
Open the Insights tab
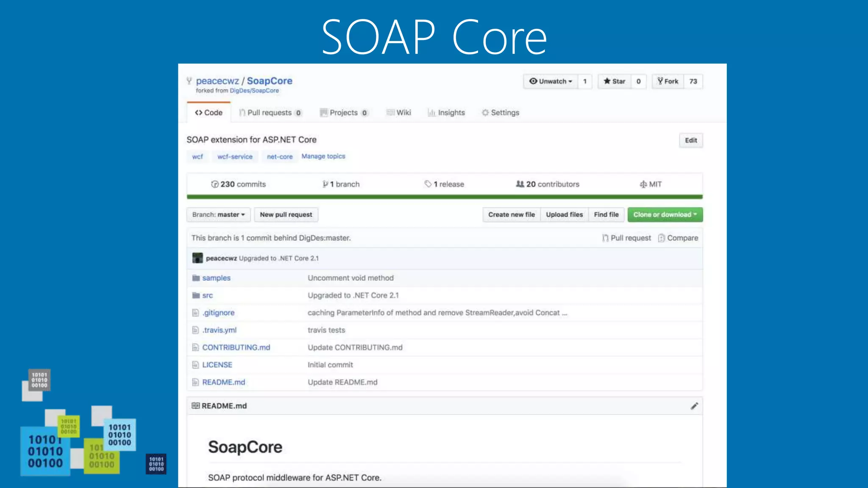click(x=446, y=113)
